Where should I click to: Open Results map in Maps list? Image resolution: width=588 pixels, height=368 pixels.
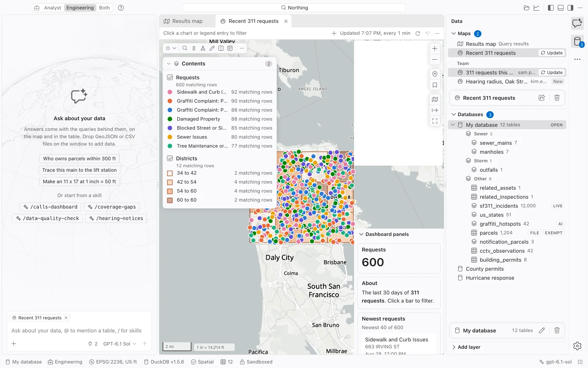(507, 44)
